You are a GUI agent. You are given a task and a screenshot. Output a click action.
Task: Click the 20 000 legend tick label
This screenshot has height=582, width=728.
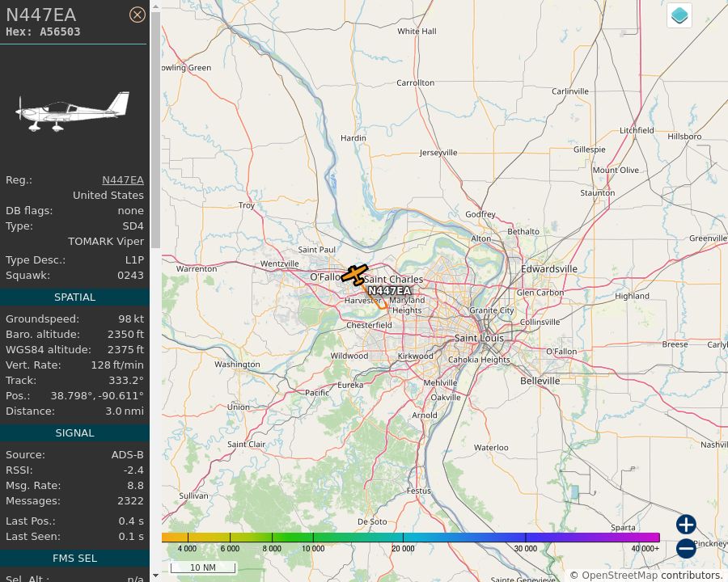[x=403, y=549]
